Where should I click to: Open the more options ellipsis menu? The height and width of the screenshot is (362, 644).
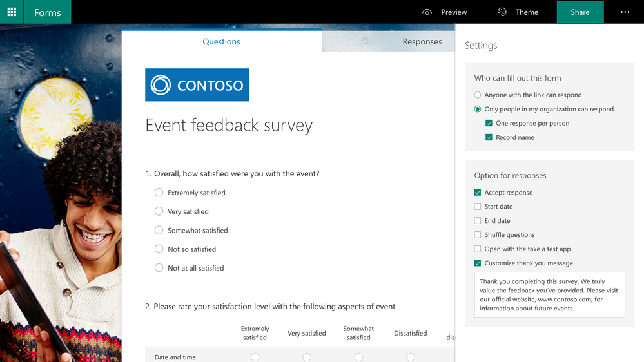click(625, 12)
